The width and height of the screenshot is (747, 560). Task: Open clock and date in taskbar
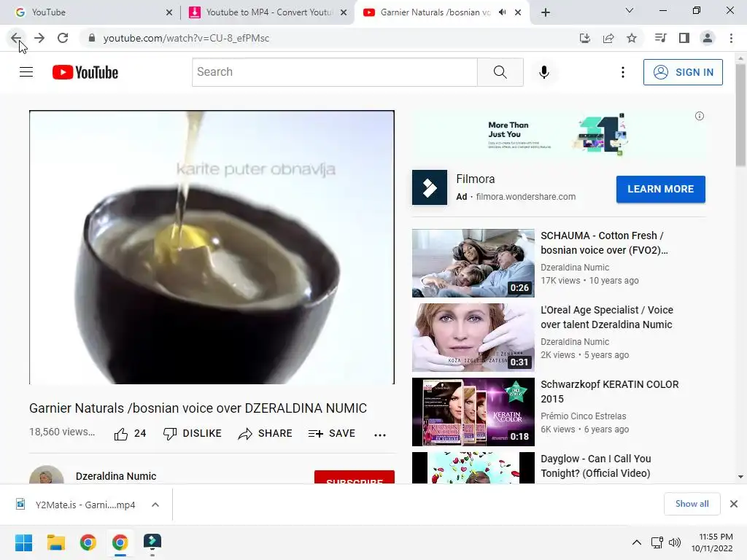click(712, 542)
